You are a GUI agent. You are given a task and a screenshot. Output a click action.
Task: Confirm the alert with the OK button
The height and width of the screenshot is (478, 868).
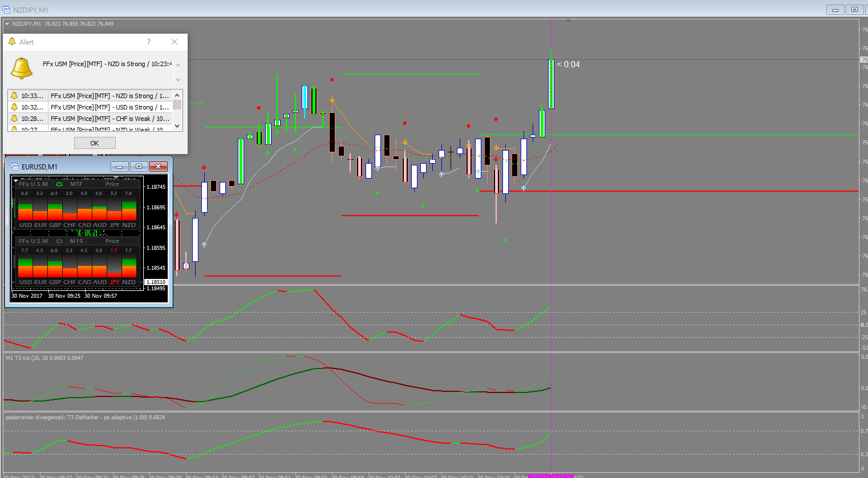click(x=95, y=143)
